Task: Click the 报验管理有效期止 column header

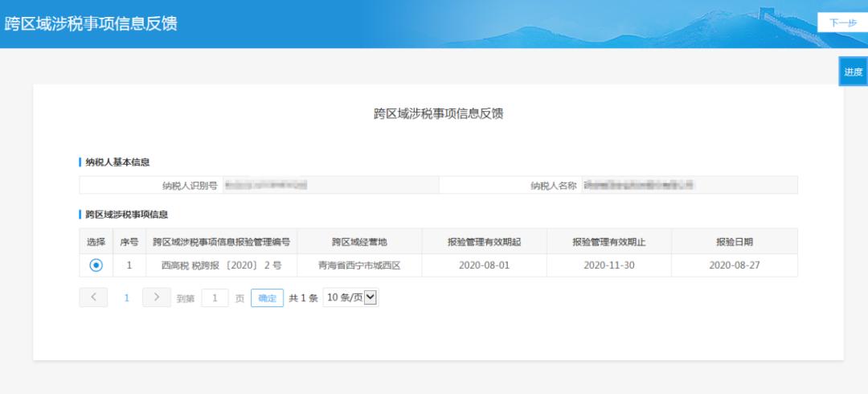Action: pyautogui.click(x=608, y=241)
